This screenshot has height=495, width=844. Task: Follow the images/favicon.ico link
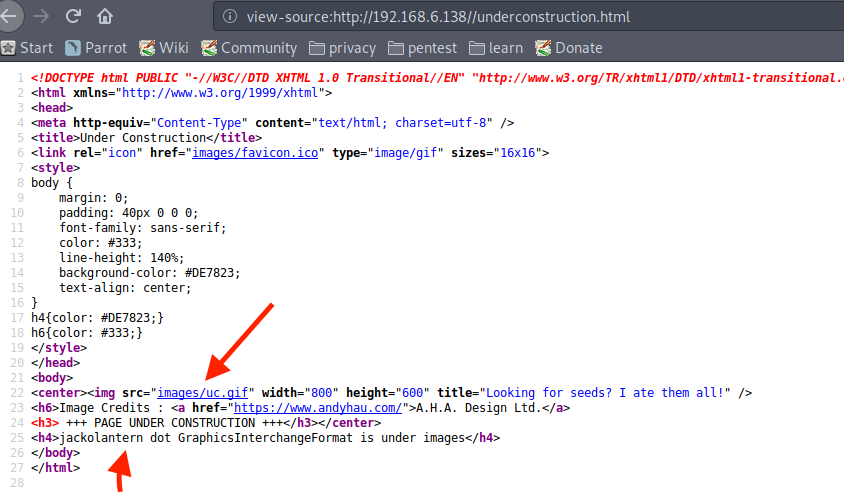click(x=255, y=153)
